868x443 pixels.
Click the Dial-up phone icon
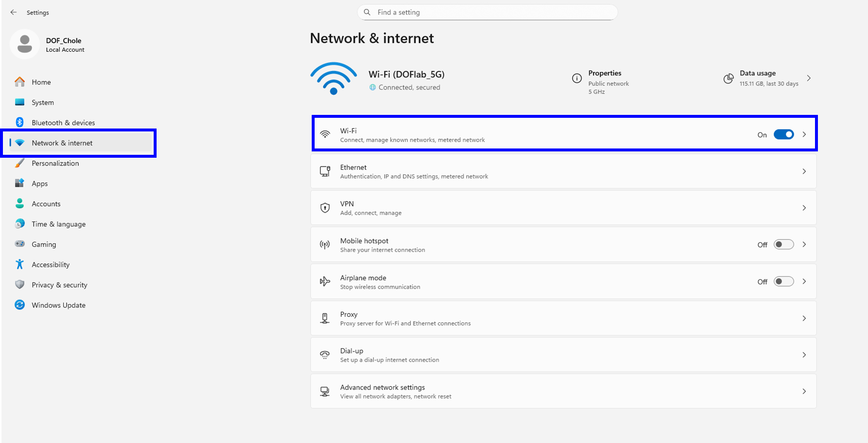[325, 355]
